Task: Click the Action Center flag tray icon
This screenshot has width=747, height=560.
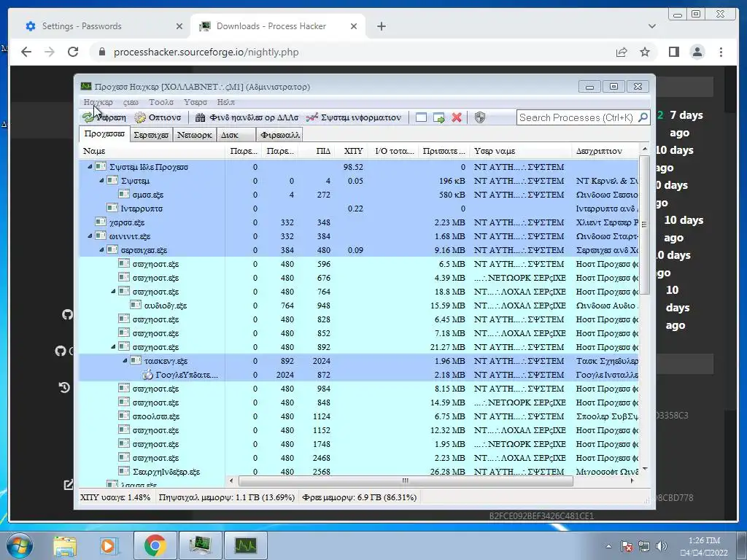Action: coord(627,546)
